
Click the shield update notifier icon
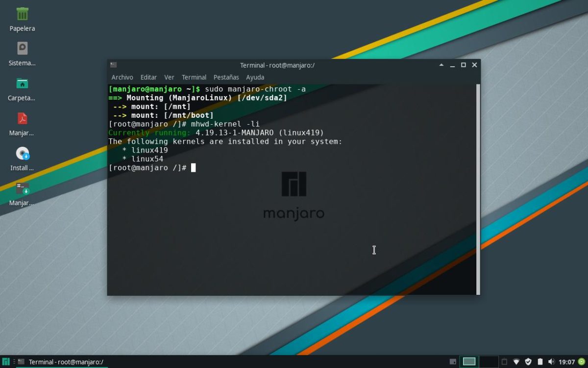(528, 362)
